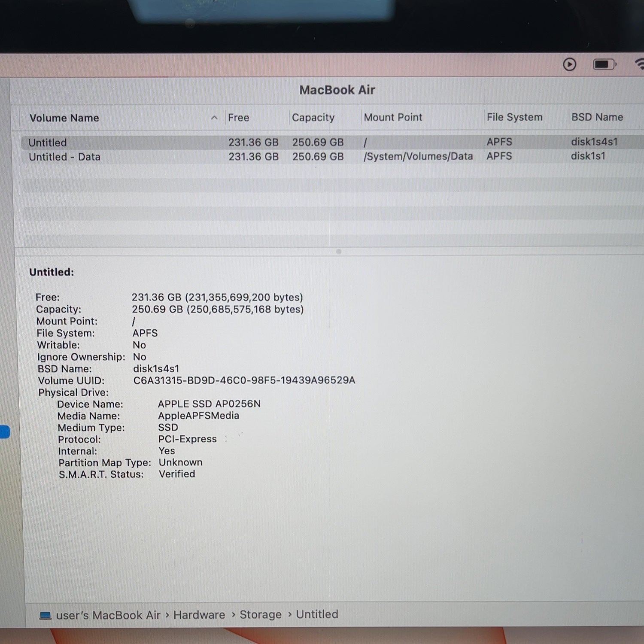The image size is (644, 644).
Task: Select the blue highlighted sidebar item
Action: [5, 432]
